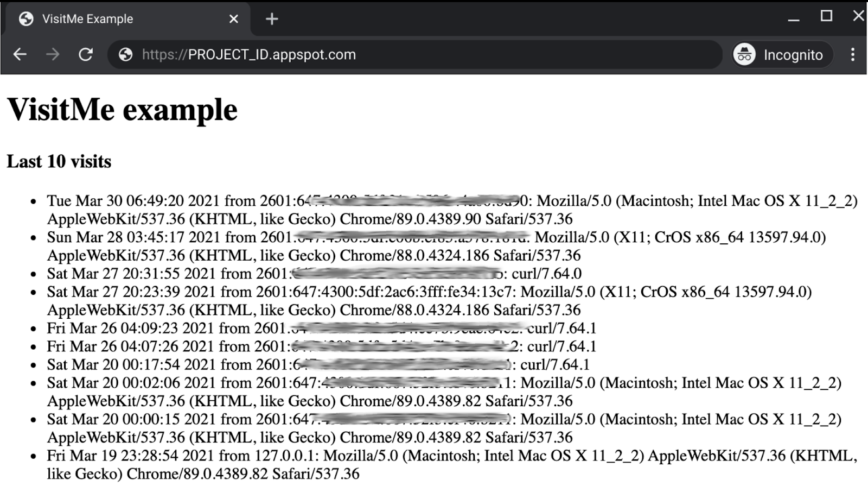Open a new browser tab with the plus icon
868x486 pixels.
271,18
